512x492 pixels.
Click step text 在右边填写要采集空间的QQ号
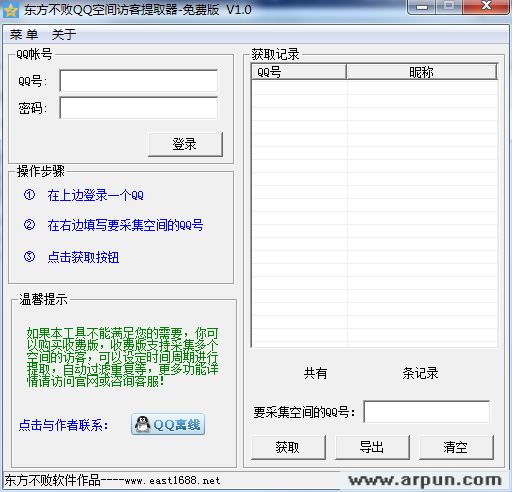coord(125,225)
